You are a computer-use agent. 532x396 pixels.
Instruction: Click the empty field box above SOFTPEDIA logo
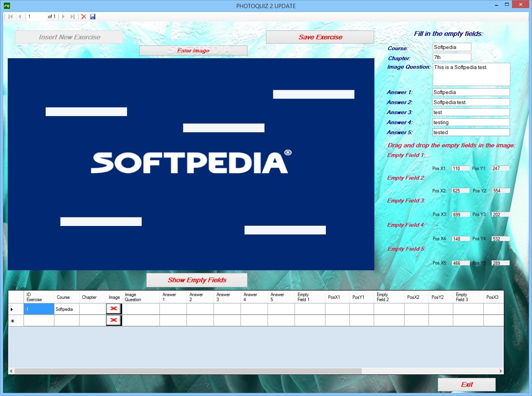pos(224,128)
